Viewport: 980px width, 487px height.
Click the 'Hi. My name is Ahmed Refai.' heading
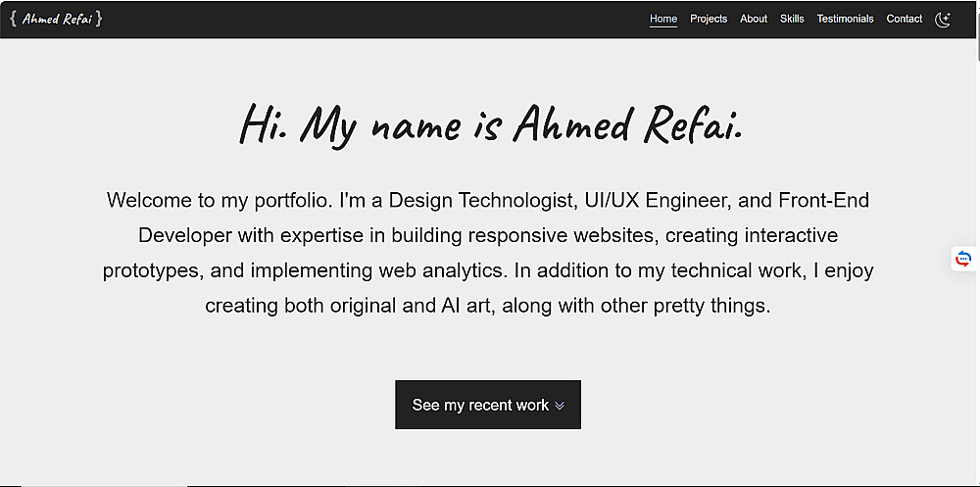coord(490,125)
